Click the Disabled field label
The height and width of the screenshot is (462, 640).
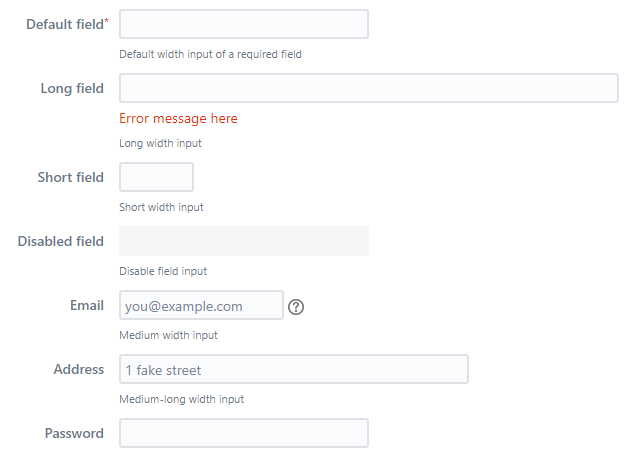pos(61,241)
